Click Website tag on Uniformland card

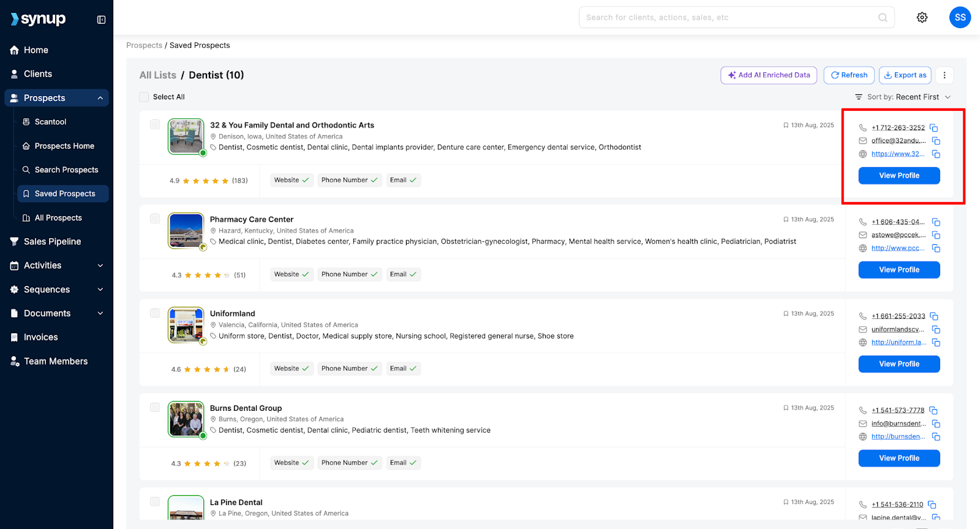pyautogui.click(x=292, y=369)
